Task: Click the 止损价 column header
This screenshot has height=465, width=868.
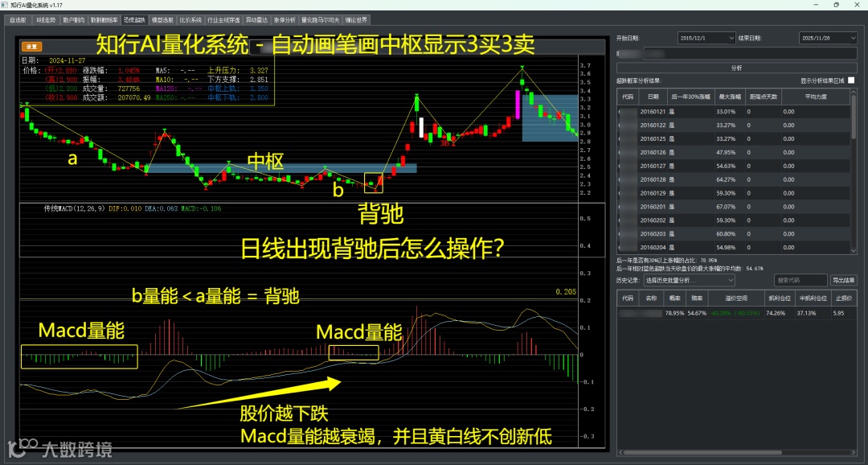Action: point(843,298)
